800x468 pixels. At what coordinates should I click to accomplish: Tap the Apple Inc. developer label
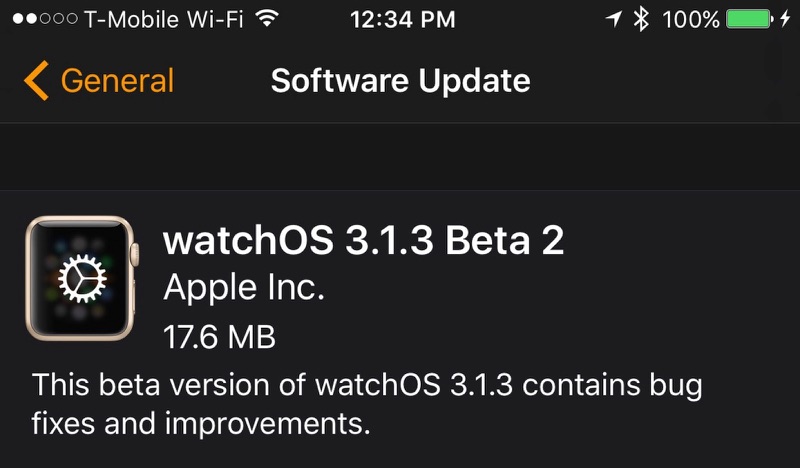243,289
